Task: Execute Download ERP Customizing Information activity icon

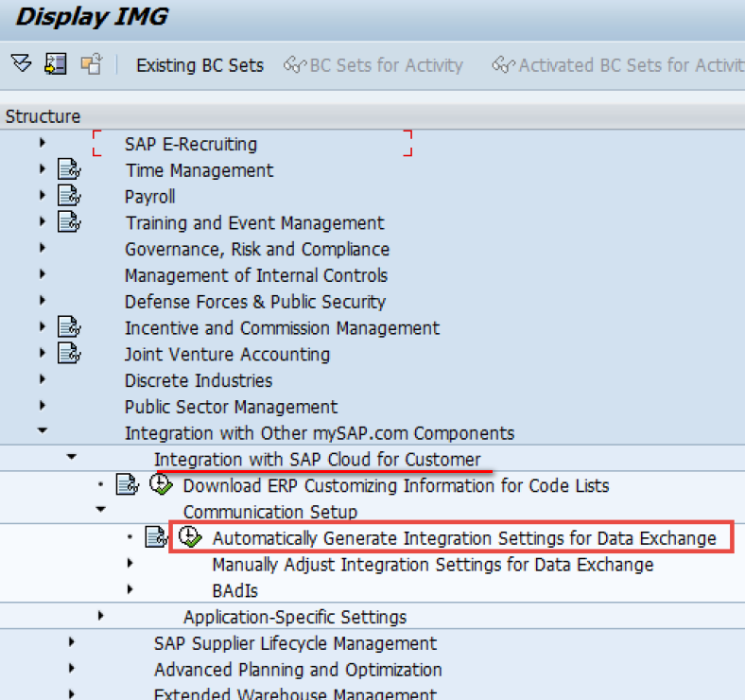Action: click(x=161, y=485)
